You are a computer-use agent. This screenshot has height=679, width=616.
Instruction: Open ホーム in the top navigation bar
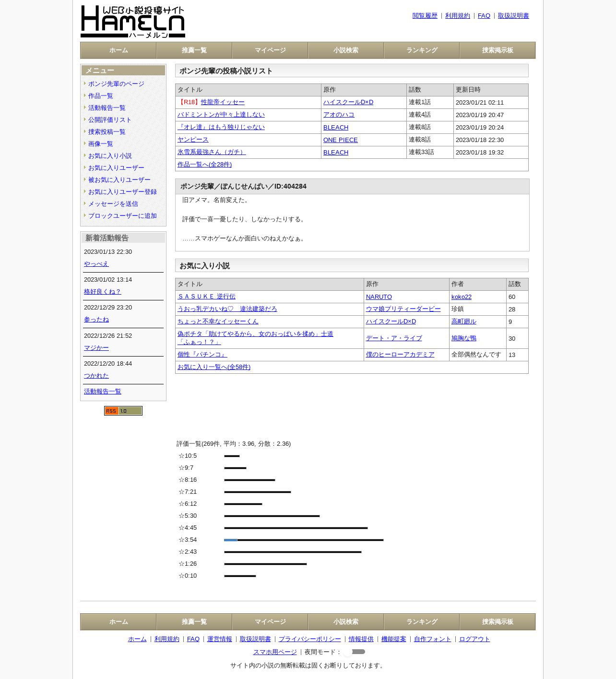pos(118,50)
